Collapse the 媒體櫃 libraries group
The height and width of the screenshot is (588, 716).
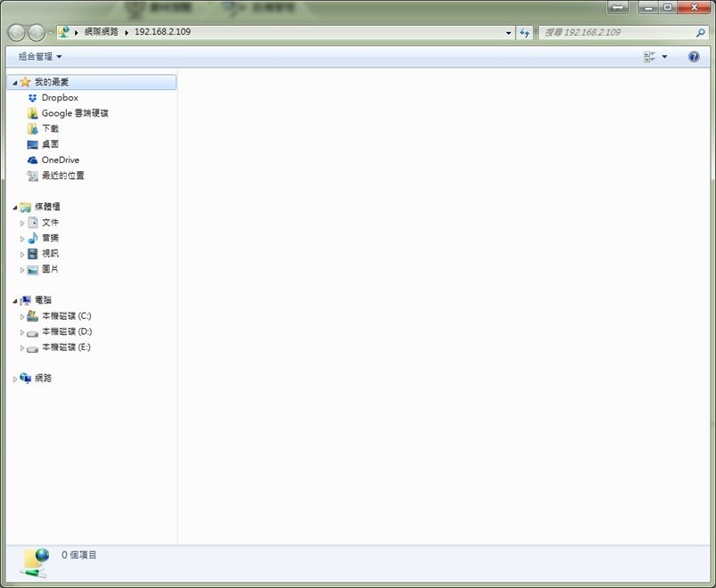point(14,208)
